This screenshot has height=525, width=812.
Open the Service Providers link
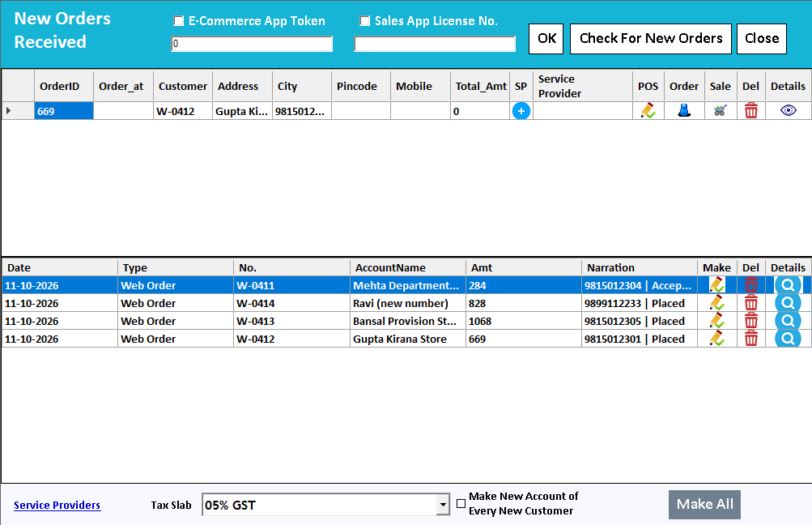[57, 505]
